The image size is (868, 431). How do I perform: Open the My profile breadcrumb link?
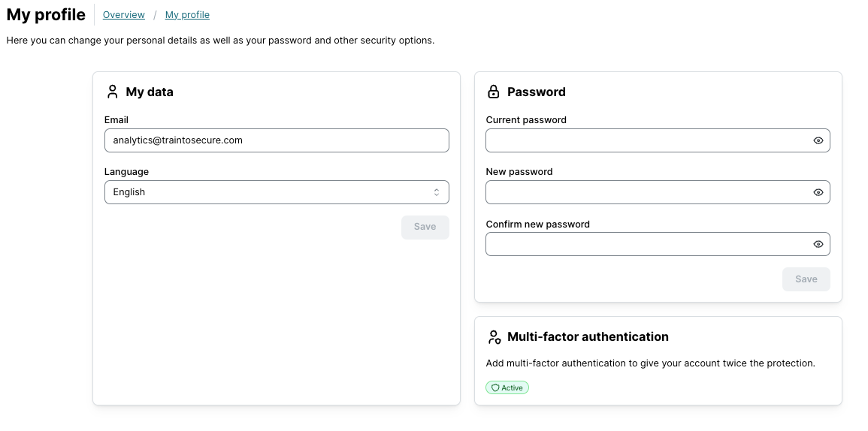pos(187,15)
